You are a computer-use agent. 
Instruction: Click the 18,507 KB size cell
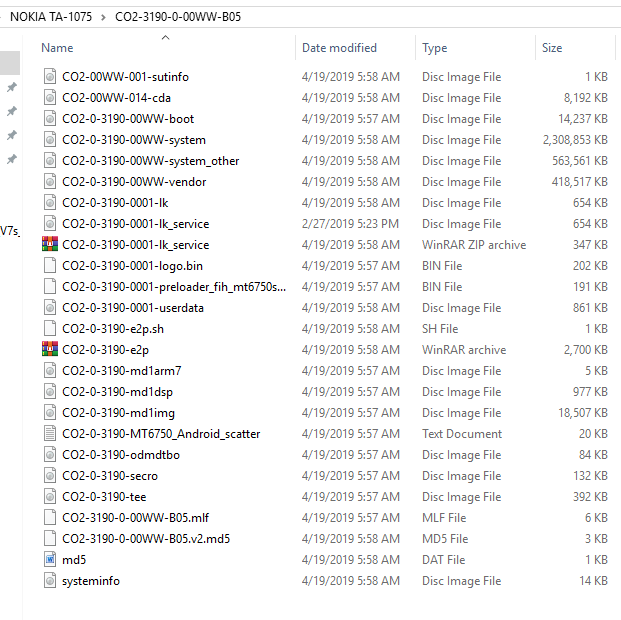pyautogui.click(x=583, y=413)
